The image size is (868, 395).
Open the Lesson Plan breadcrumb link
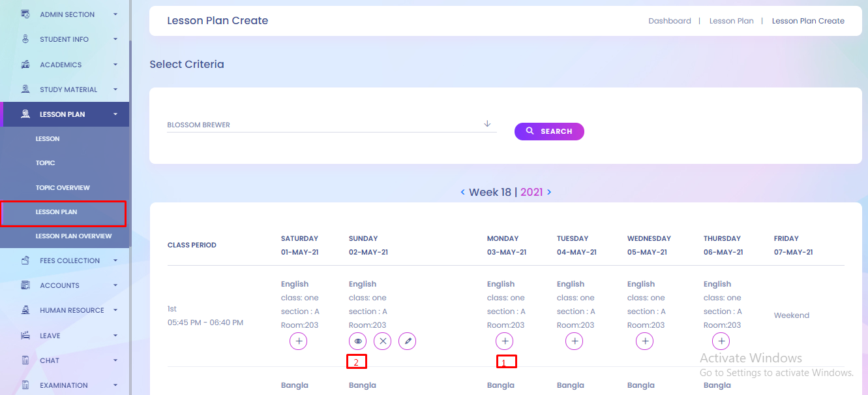731,21
